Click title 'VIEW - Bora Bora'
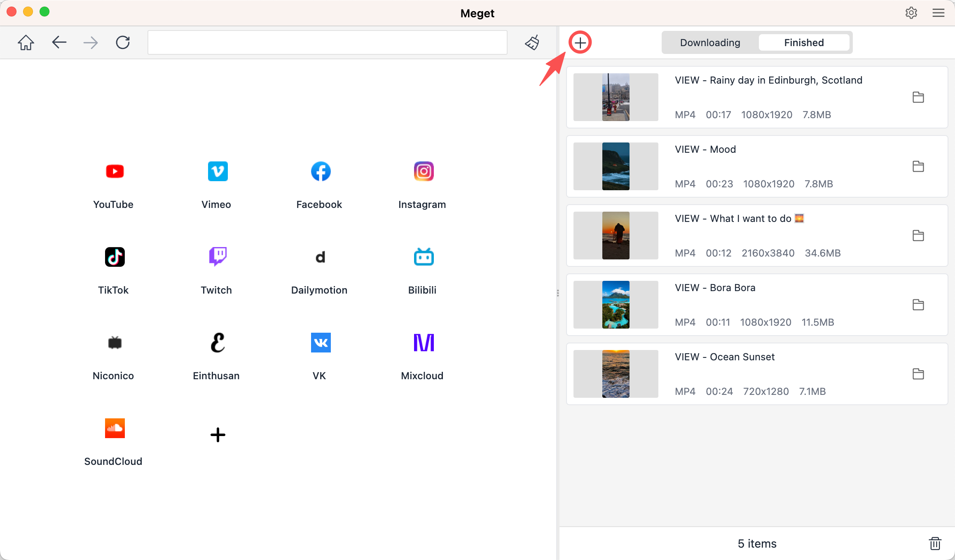This screenshot has height=560, width=955. pyautogui.click(x=715, y=288)
